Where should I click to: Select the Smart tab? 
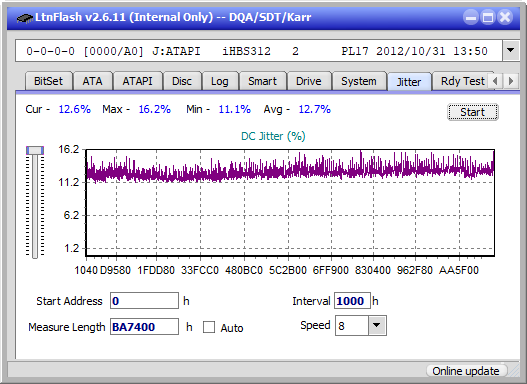tap(262, 81)
